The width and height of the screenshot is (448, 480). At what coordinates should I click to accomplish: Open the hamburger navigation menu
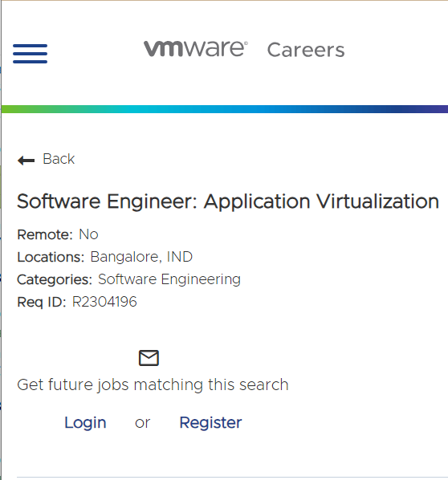point(30,54)
